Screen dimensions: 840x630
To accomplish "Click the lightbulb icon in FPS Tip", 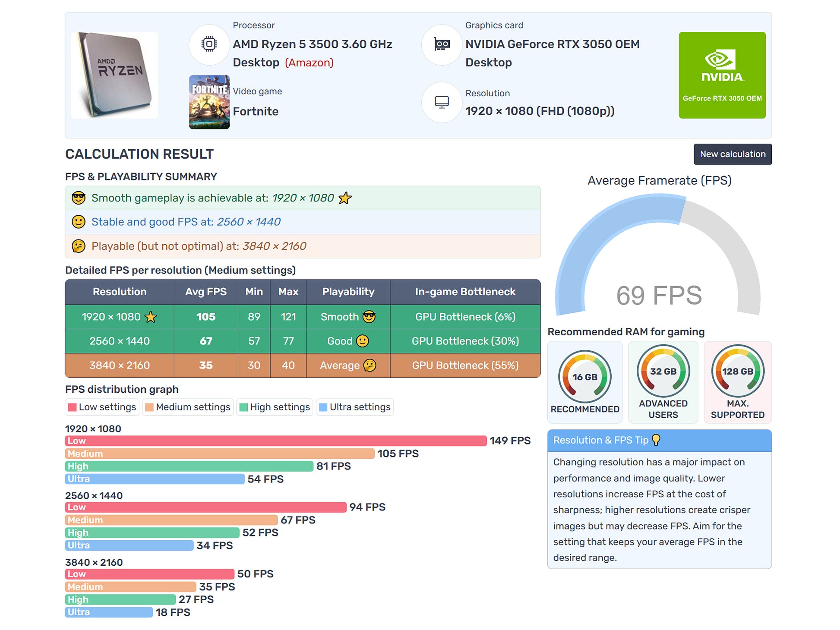I will pos(656,440).
